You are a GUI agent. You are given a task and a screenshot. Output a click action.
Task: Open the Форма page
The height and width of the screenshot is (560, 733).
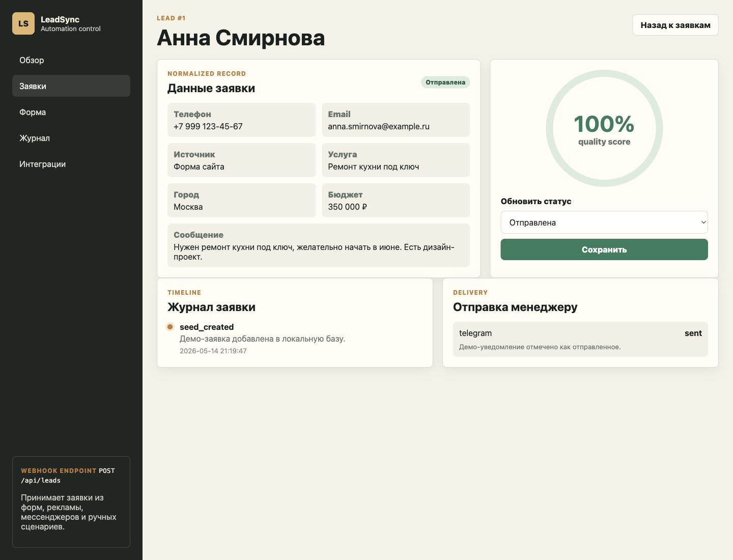(71, 112)
